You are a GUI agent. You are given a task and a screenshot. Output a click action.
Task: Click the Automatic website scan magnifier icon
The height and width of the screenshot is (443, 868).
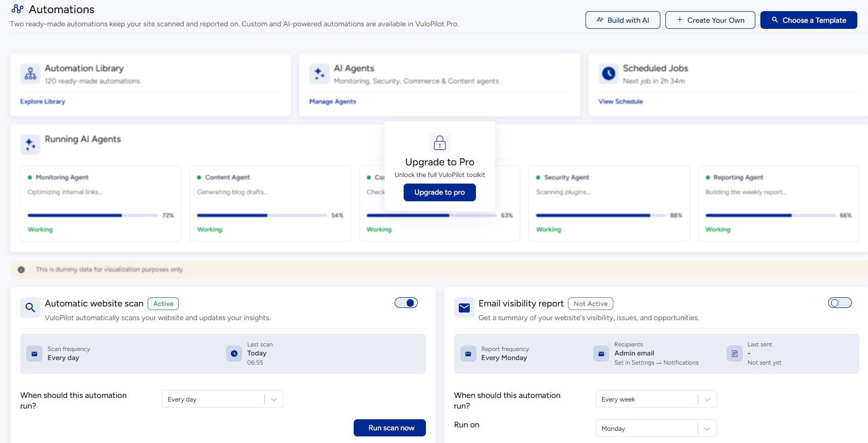click(x=30, y=307)
